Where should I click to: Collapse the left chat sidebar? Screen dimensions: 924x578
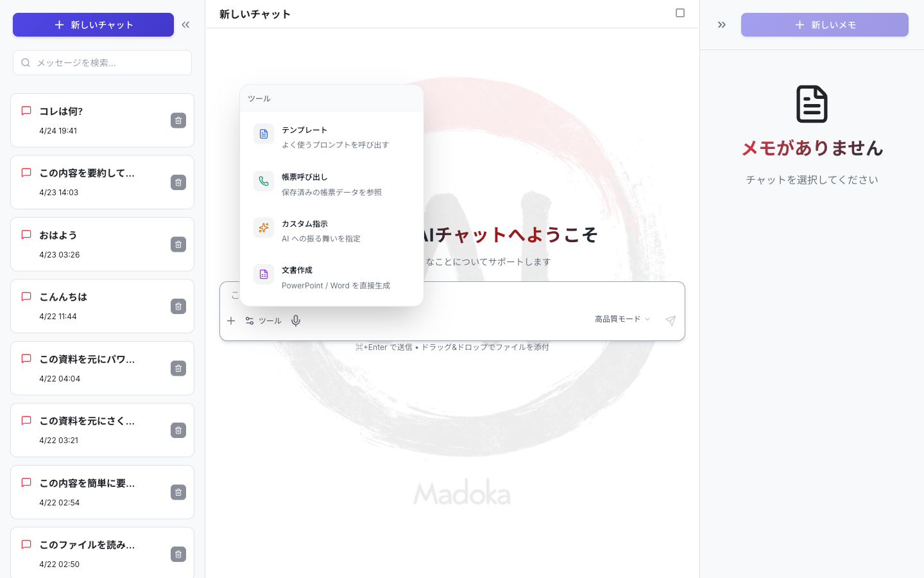(x=185, y=25)
